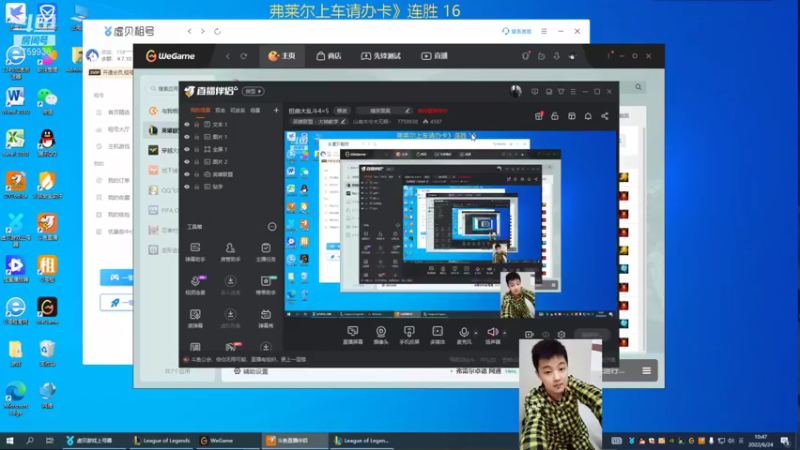
Task: Click the record video icon in streaming app
Action: (x=529, y=335)
